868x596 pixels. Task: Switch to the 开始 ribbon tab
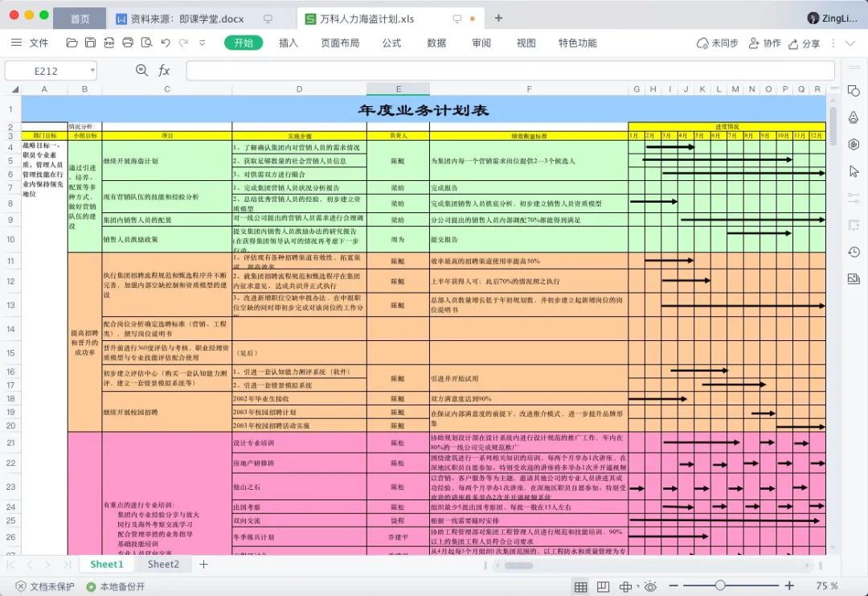click(x=244, y=43)
